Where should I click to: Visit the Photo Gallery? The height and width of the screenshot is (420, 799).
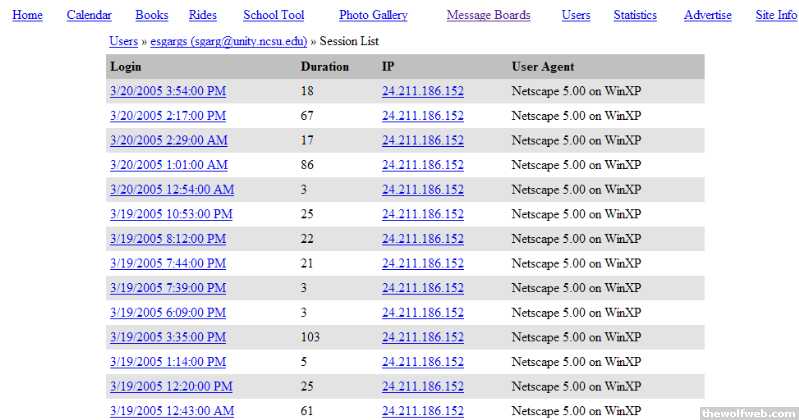tap(373, 15)
